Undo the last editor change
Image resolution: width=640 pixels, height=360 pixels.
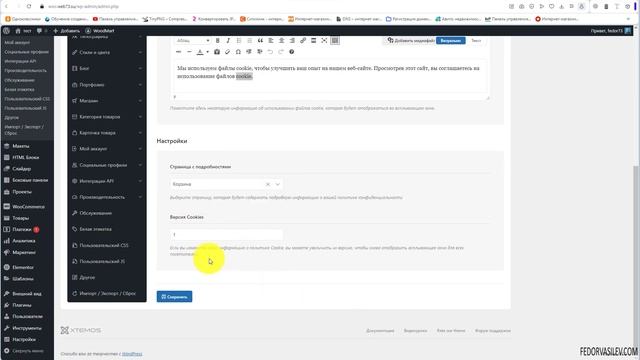270,52
